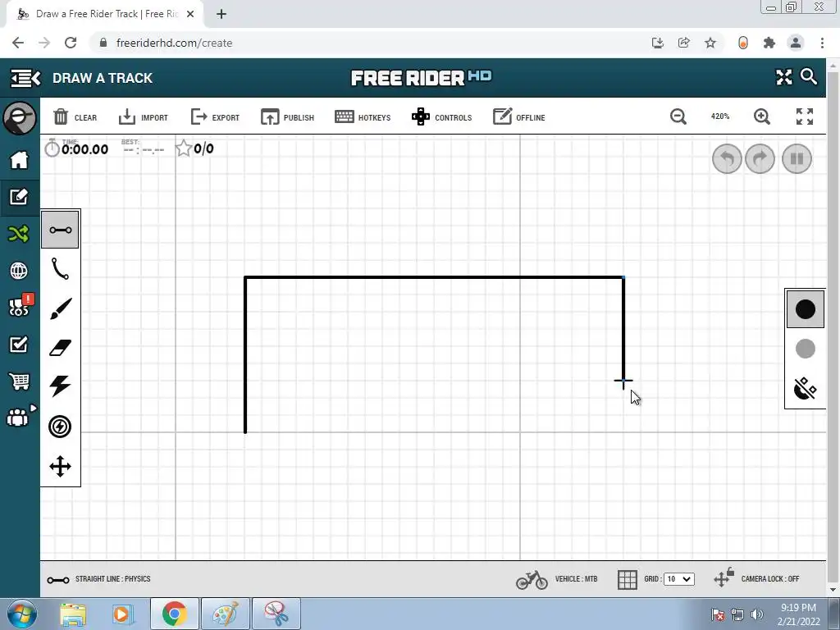Clear the track

point(75,116)
